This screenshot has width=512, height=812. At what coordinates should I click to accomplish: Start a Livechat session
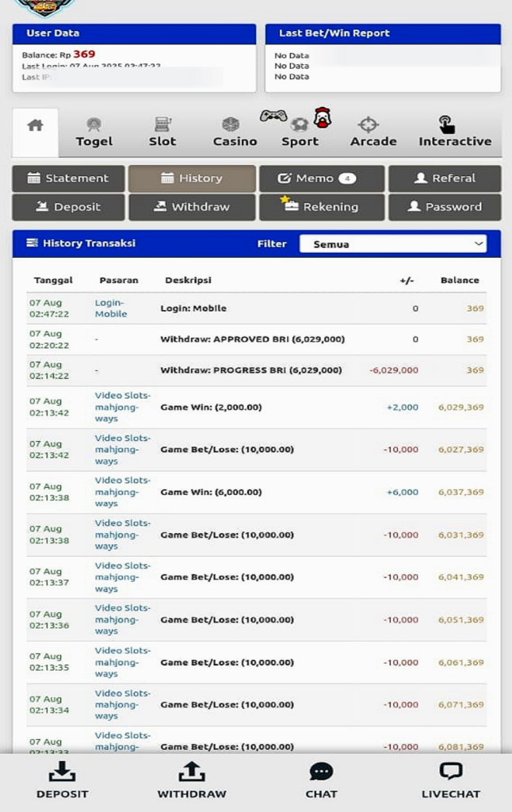pyautogui.click(x=450, y=772)
